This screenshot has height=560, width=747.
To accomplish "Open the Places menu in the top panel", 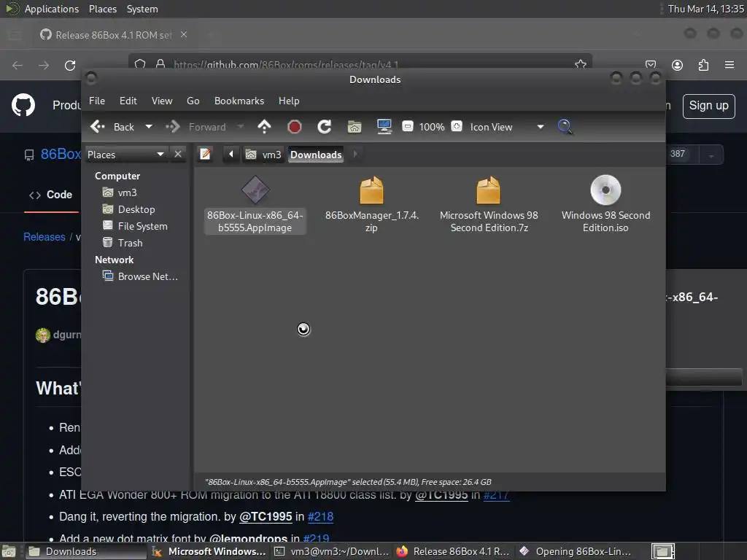I will point(102,9).
